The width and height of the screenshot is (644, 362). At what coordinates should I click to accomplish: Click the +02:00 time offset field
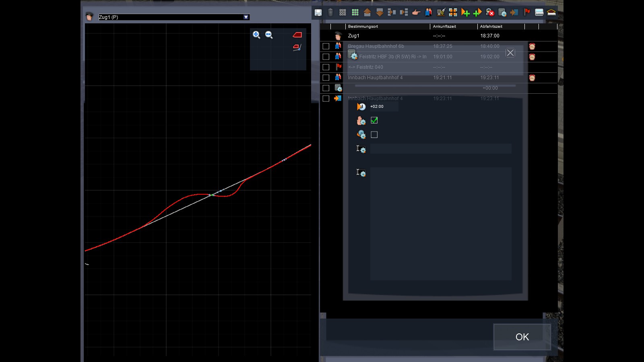pos(384,107)
